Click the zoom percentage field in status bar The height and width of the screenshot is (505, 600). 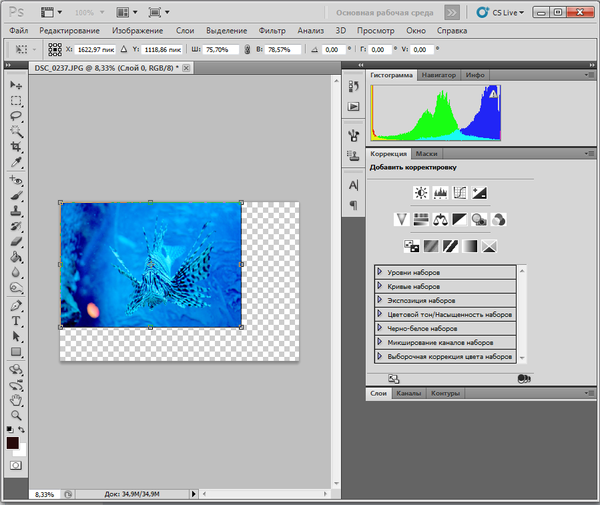pos(44,494)
